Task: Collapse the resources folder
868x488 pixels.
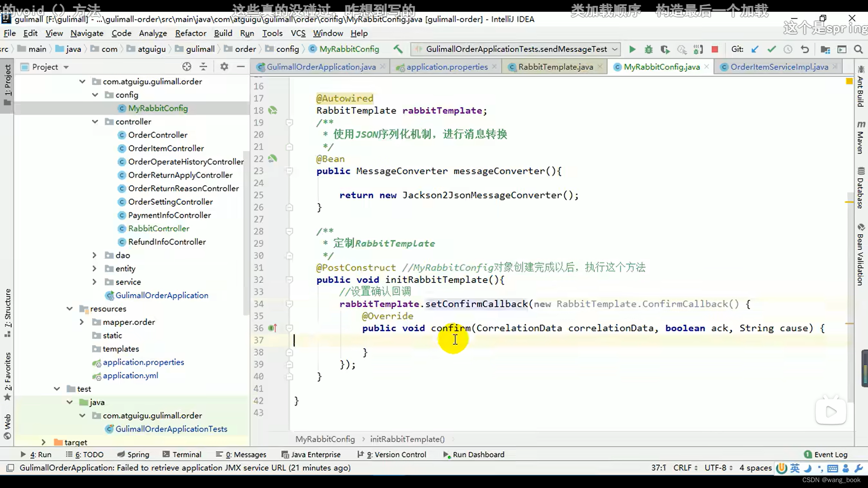Action: [x=69, y=309]
